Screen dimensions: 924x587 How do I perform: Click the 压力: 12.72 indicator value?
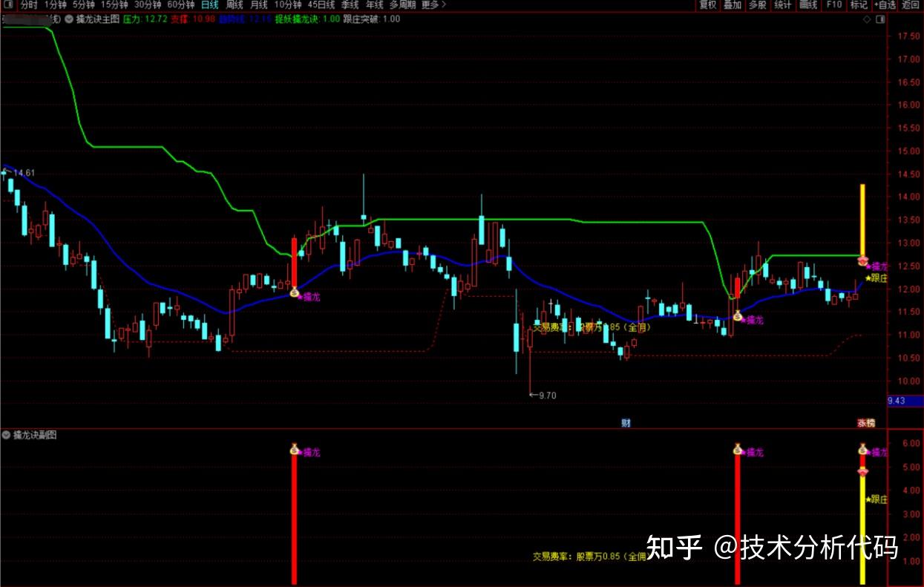[x=145, y=19]
